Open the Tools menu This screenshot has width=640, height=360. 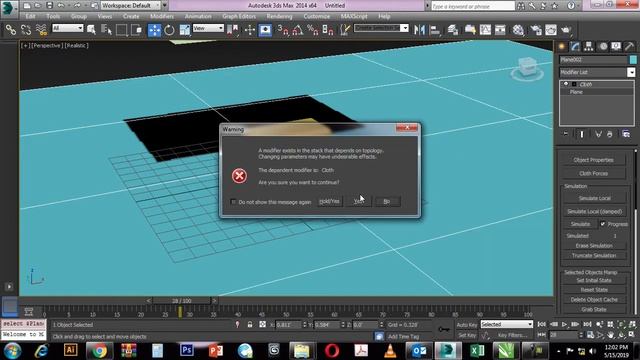53,16
